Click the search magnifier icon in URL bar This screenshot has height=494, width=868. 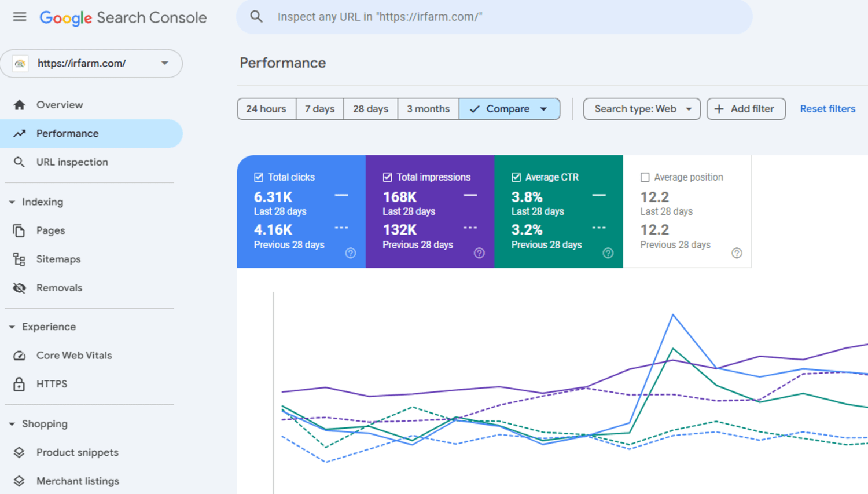(256, 17)
